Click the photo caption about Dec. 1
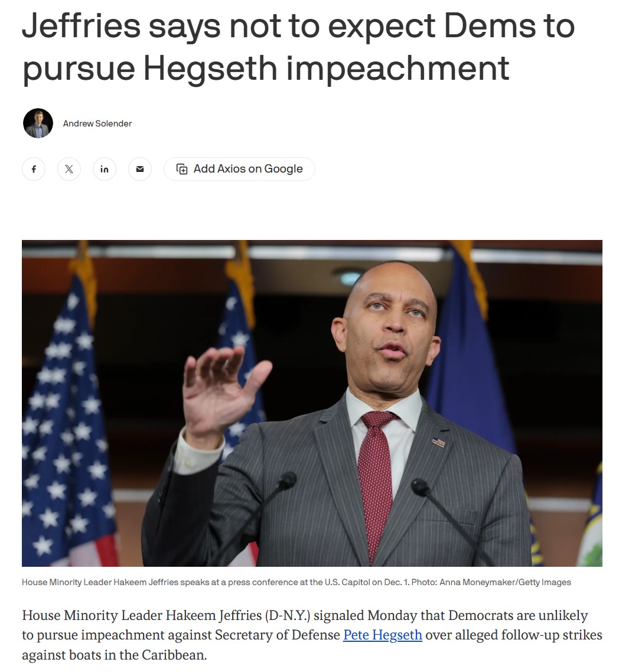Image resolution: width=632 pixels, height=672 pixels. 297,582
